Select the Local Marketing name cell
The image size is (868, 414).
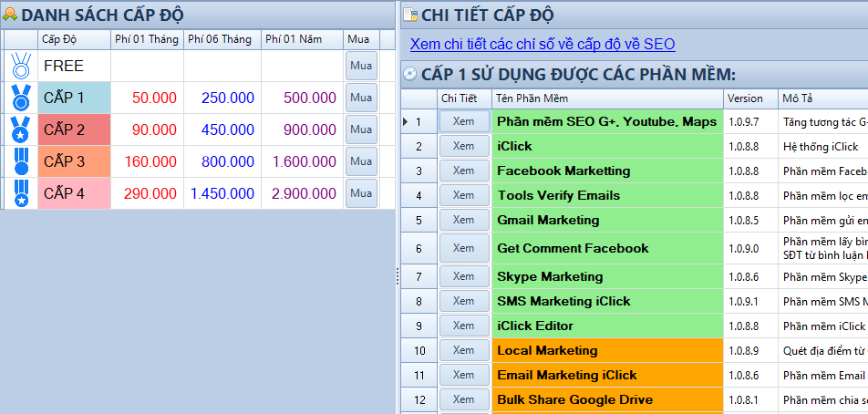608,350
